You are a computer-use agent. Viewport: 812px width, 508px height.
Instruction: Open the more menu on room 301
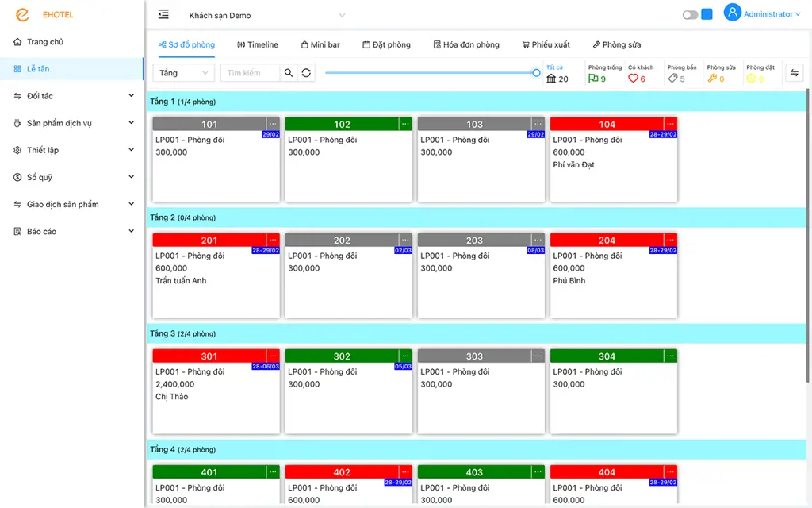[273, 356]
